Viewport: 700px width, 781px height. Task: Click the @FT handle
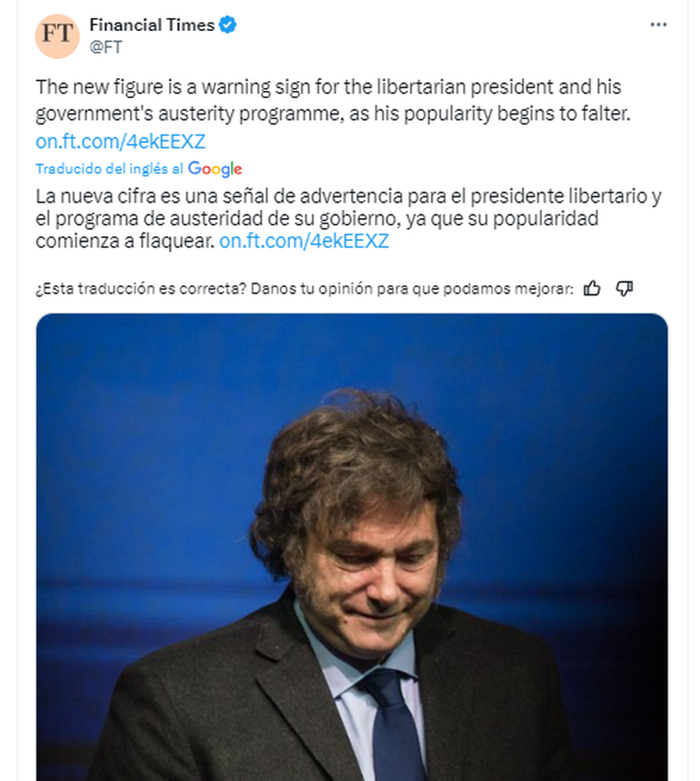(x=105, y=47)
